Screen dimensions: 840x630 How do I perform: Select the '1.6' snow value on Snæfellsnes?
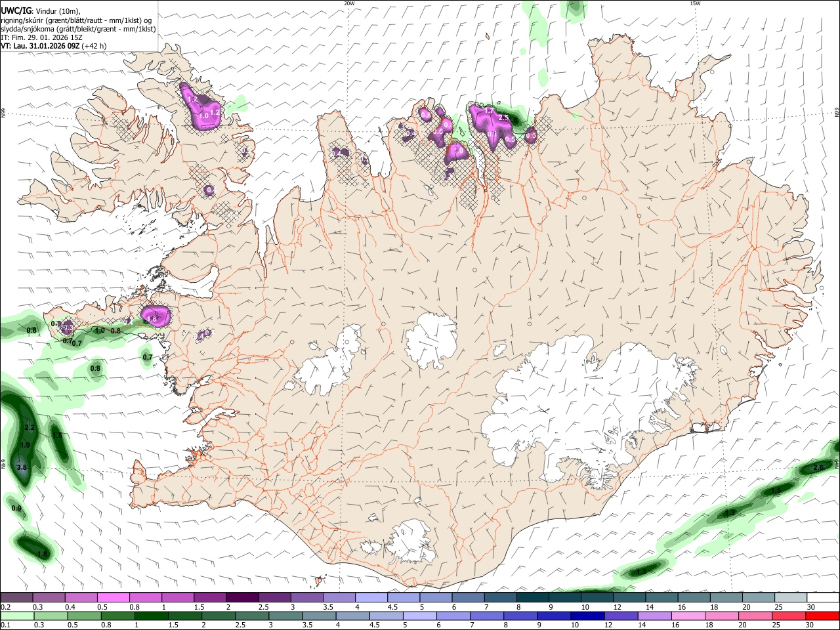pyautogui.click(x=152, y=319)
